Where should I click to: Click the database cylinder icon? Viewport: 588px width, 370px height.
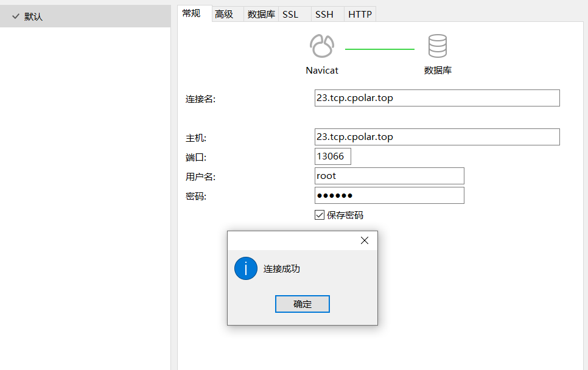437,46
